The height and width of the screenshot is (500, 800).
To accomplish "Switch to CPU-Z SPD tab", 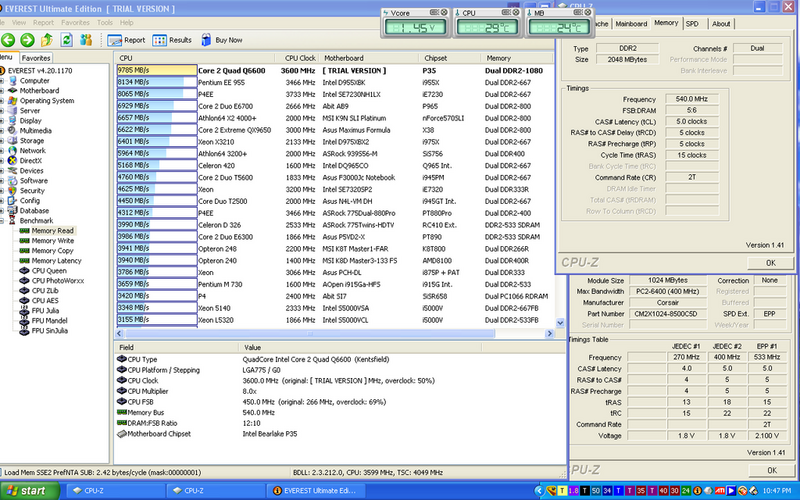I will click(692, 23).
